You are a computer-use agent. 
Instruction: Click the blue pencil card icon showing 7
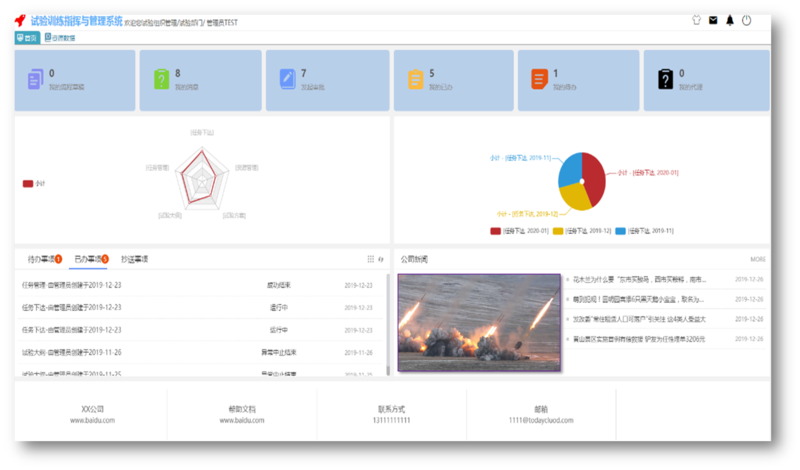tap(288, 80)
